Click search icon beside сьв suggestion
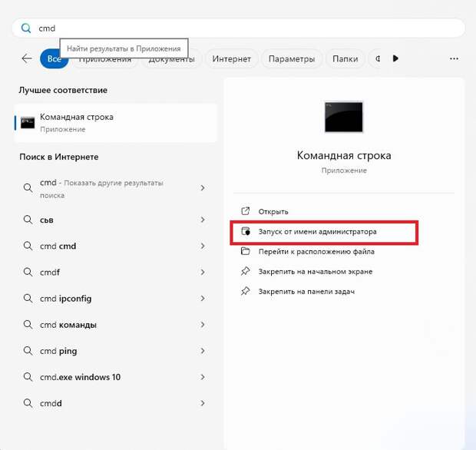Image resolution: width=476 pixels, height=450 pixels. point(28,220)
